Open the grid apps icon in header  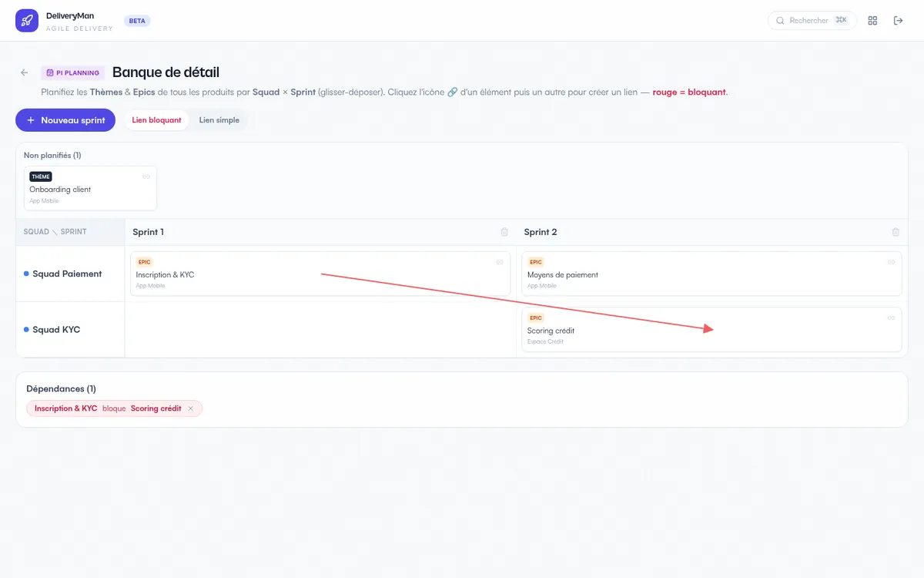[872, 21]
